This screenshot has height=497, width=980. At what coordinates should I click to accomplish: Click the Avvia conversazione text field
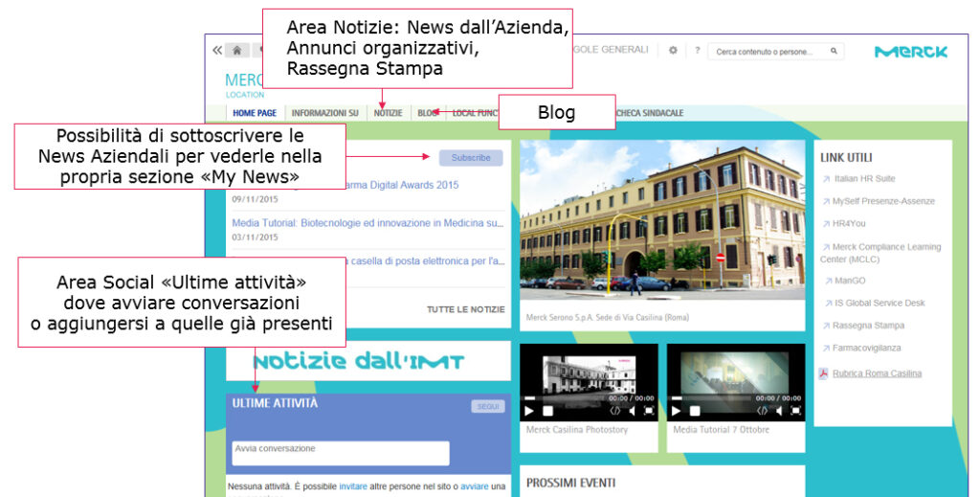point(341,453)
